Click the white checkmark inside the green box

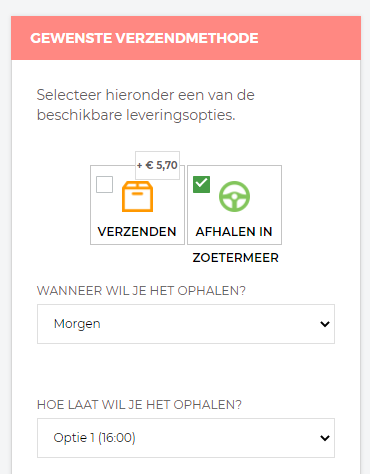[x=201, y=183]
